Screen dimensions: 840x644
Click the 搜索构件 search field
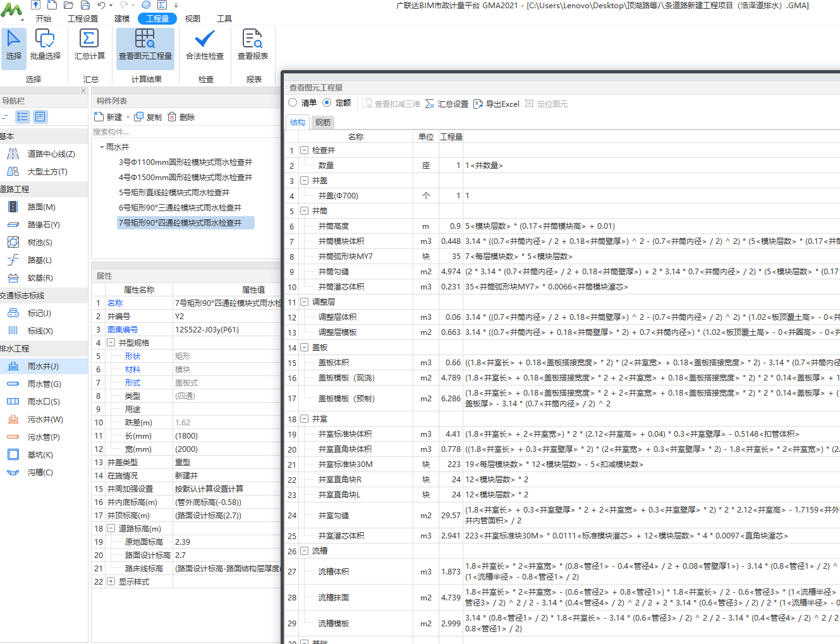click(186, 132)
